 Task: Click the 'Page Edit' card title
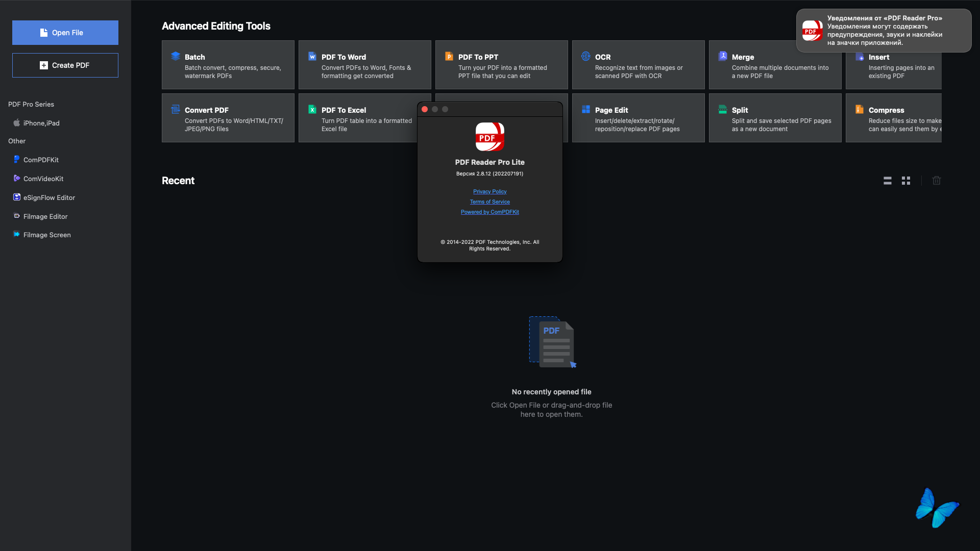(611, 110)
